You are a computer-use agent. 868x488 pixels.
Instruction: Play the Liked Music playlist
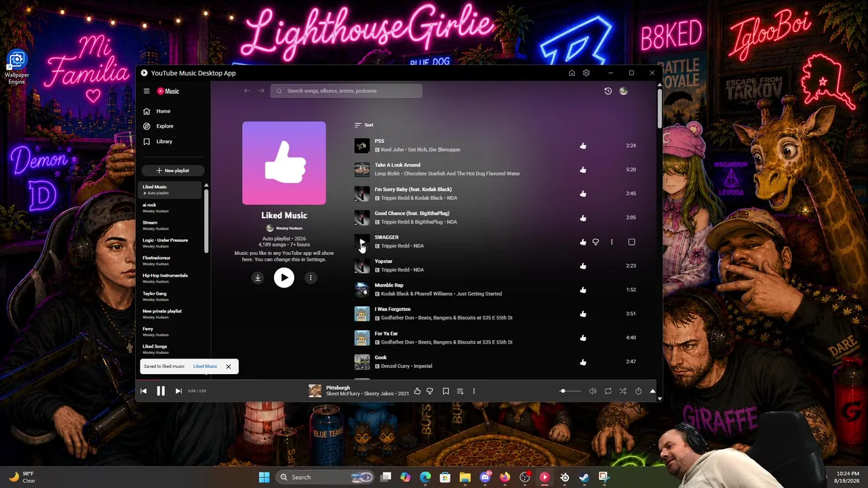284,277
